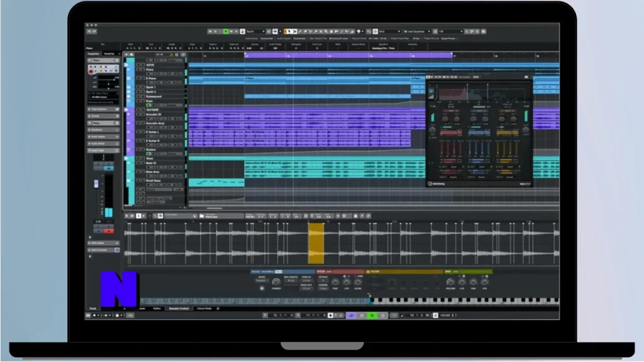The height and width of the screenshot is (362, 644).
Task: Expand the Audio Sends inspector section
Action: coord(104,144)
